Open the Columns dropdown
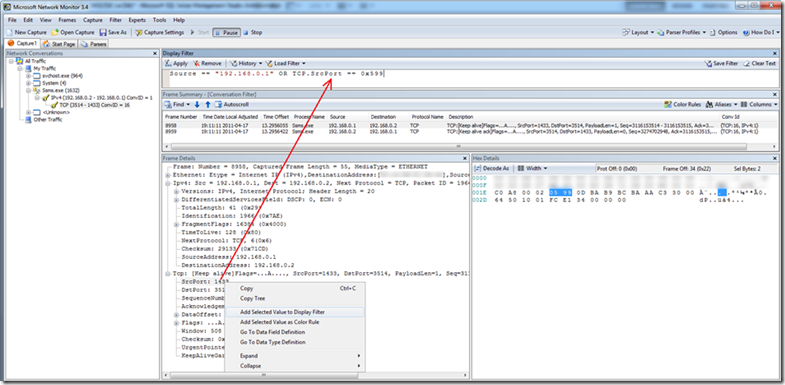785x385 pixels. pos(759,105)
